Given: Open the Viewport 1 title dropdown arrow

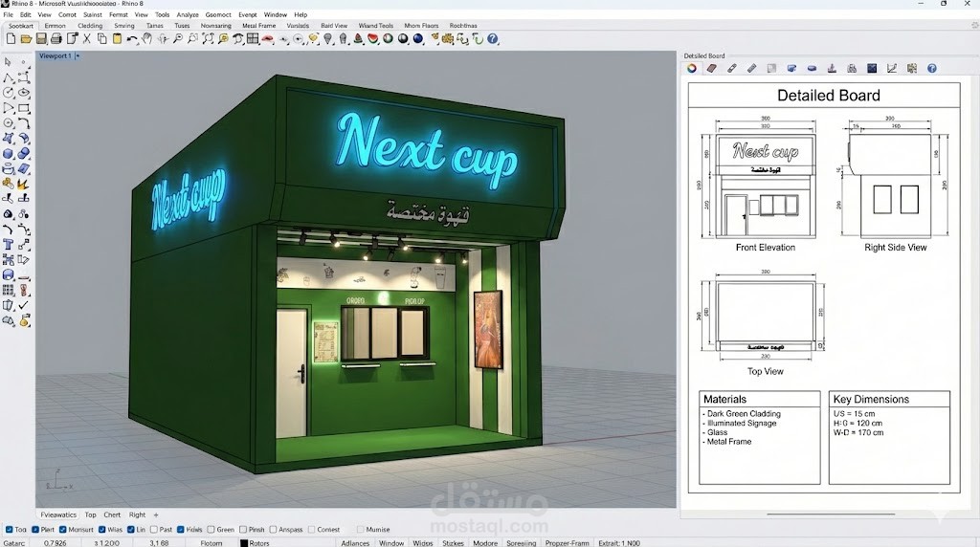Looking at the screenshot, I should [78, 56].
